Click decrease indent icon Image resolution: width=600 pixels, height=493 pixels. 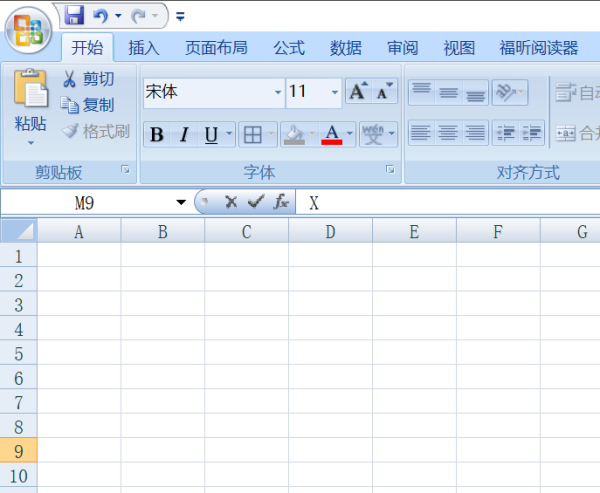505,133
